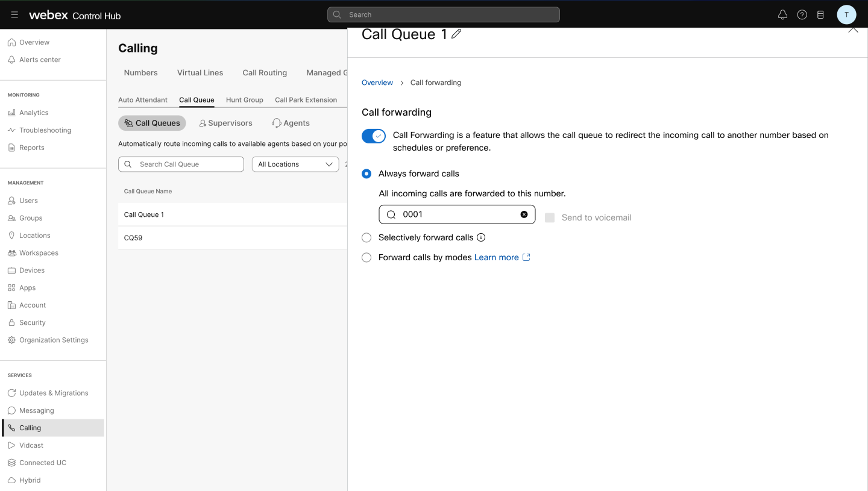Switch to the Numbers tab
This screenshot has width=868, height=491.
click(x=141, y=73)
